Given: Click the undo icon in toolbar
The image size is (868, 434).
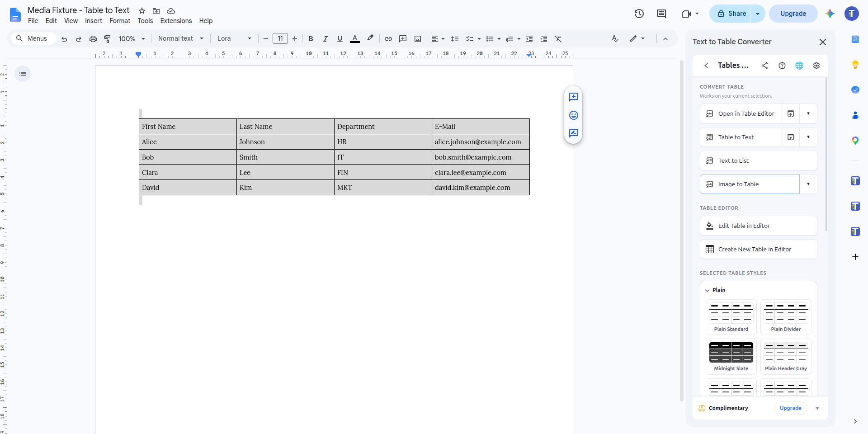Looking at the screenshot, I should pos(64,39).
